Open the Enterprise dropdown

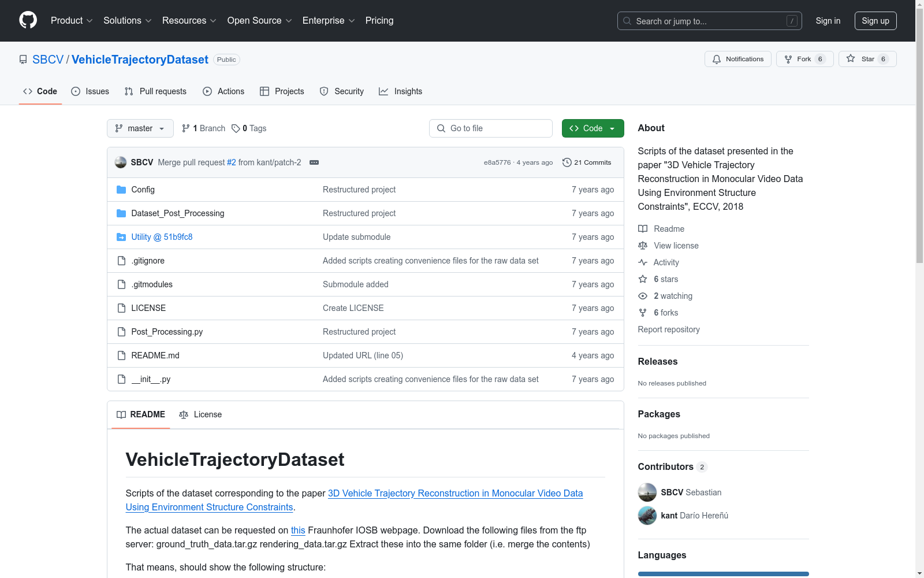(329, 20)
